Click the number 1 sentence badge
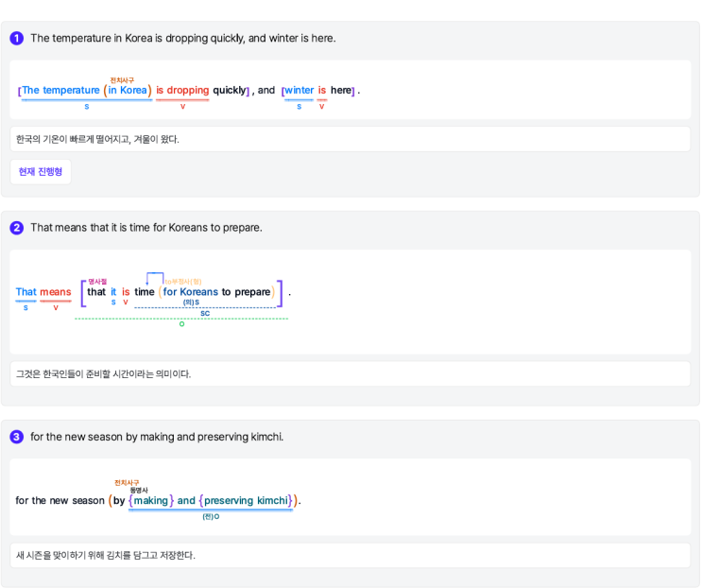The image size is (702, 588). click(16, 39)
